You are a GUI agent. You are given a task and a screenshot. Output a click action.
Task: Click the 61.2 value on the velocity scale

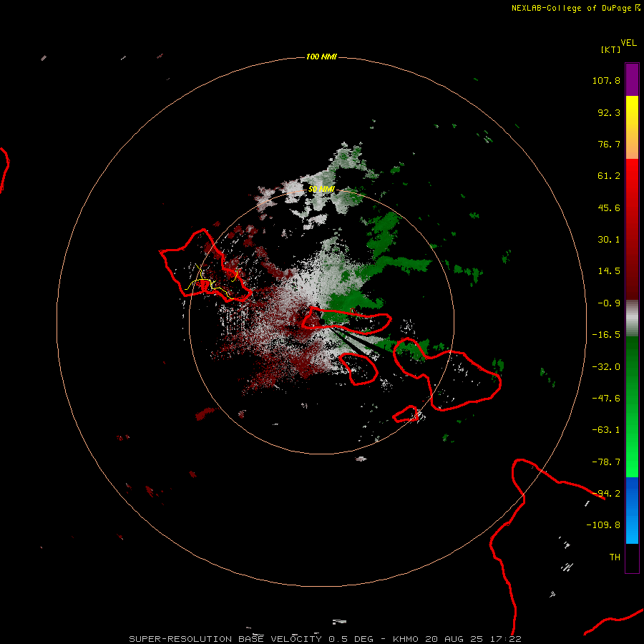609,176
